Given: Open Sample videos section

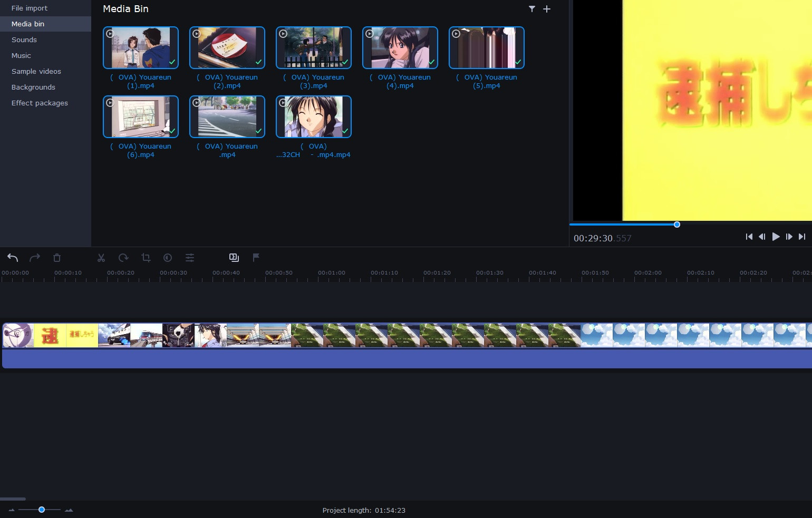Looking at the screenshot, I should (x=45, y=71).
